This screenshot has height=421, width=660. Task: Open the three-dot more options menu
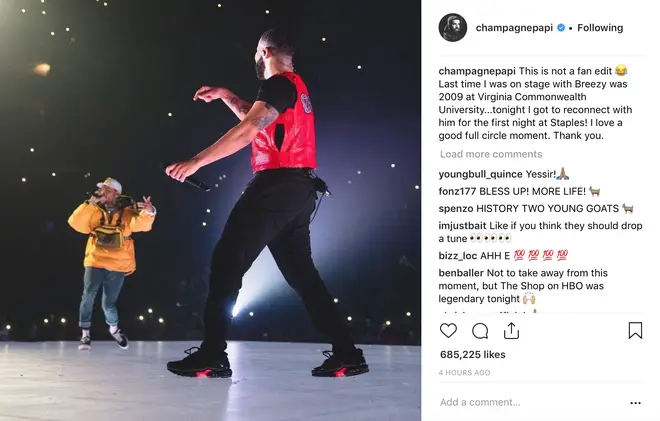[636, 403]
